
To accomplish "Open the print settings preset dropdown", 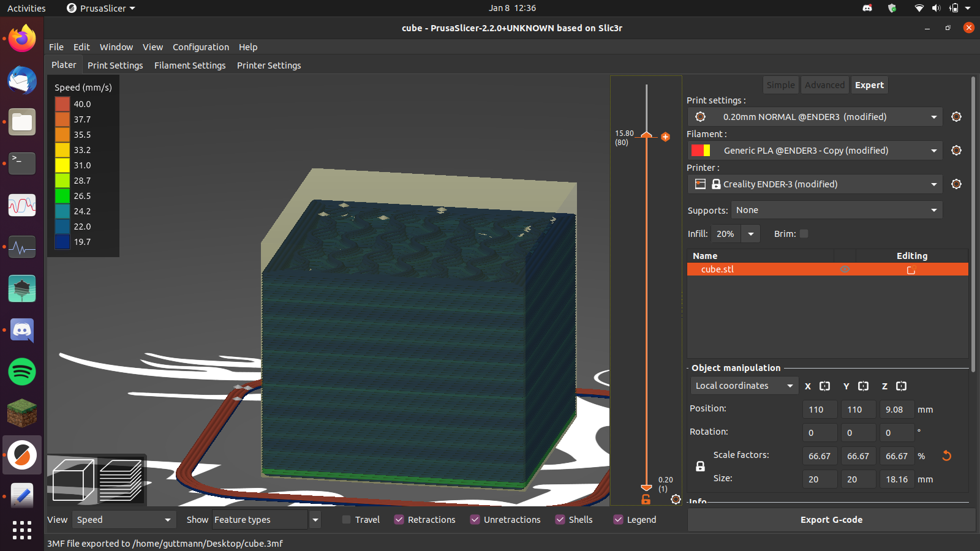I will [x=815, y=117].
